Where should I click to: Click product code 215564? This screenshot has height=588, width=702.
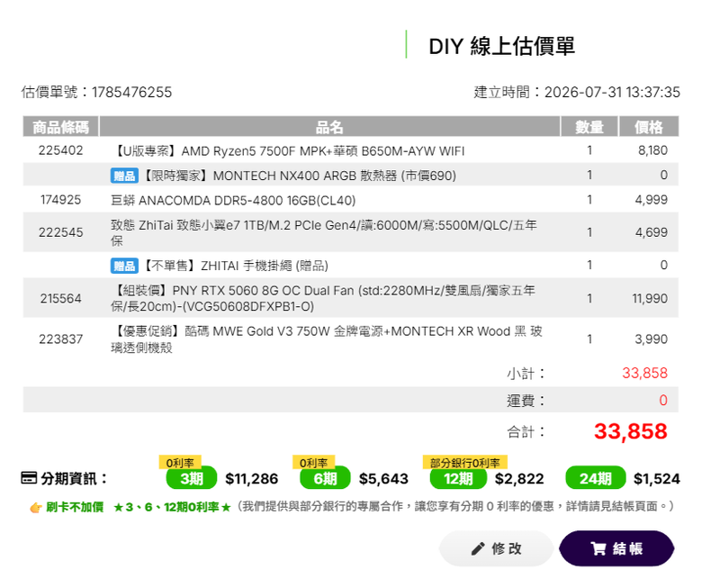click(x=61, y=298)
